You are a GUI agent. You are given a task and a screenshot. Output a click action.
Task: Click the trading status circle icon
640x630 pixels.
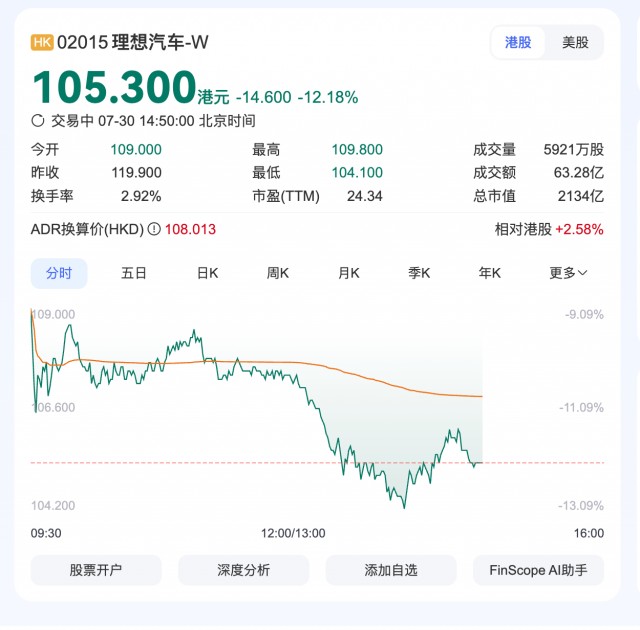pyautogui.click(x=38, y=121)
